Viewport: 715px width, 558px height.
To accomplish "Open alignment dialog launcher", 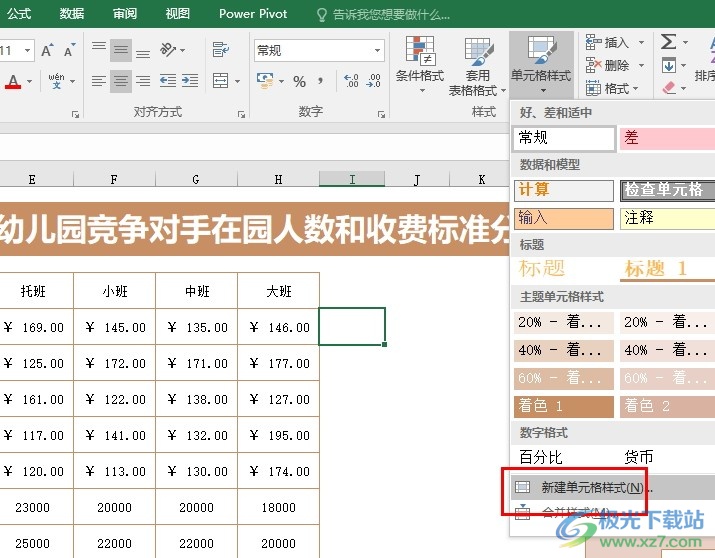I will (x=242, y=114).
